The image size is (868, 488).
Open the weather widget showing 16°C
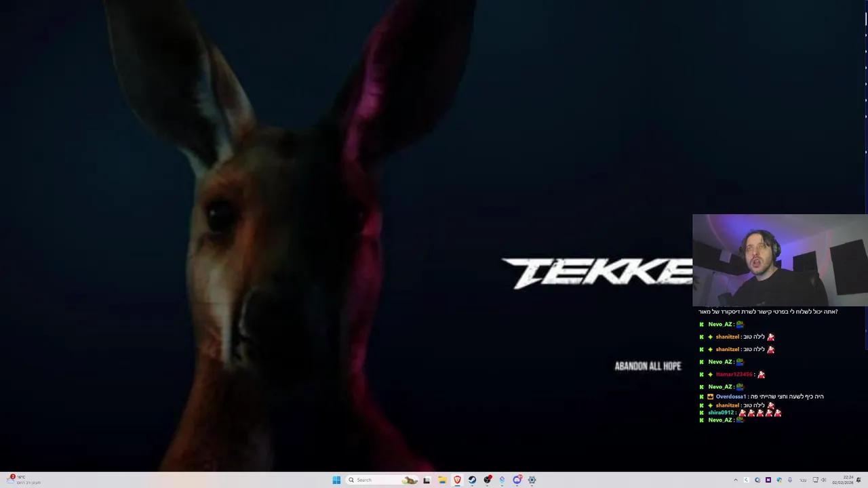tap(24, 480)
